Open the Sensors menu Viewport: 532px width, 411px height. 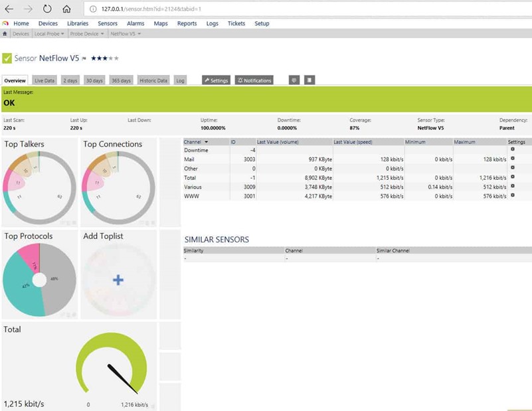tap(108, 23)
